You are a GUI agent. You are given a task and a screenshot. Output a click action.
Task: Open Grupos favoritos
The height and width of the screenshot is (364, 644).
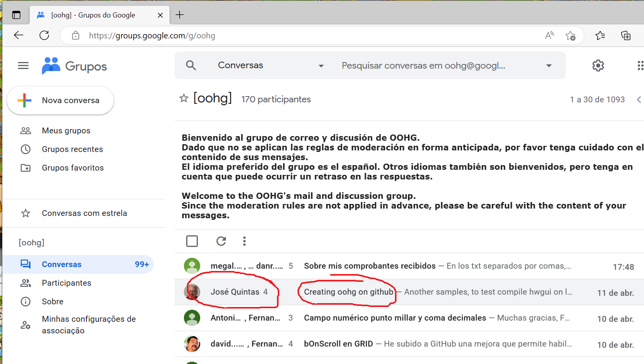(73, 168)
